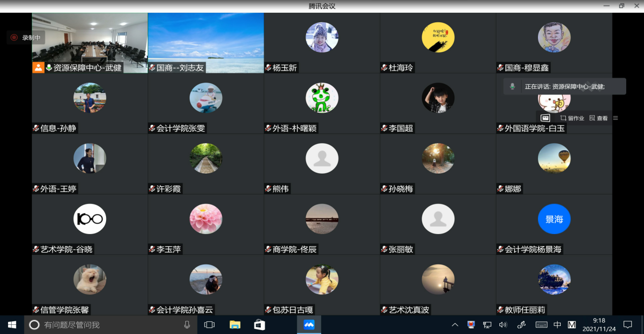This screenshot has width=644, height=334.
Task: Open the touch keyboard from system tray
Action: coord(541,325)
